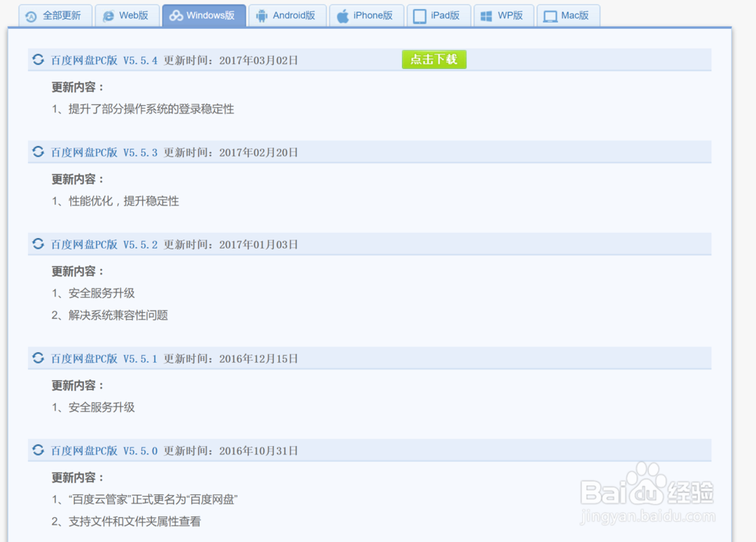Click the refresh icon beside V5.5.3
756x542 pixels.
pyautogui.click(x=38, y=151)
